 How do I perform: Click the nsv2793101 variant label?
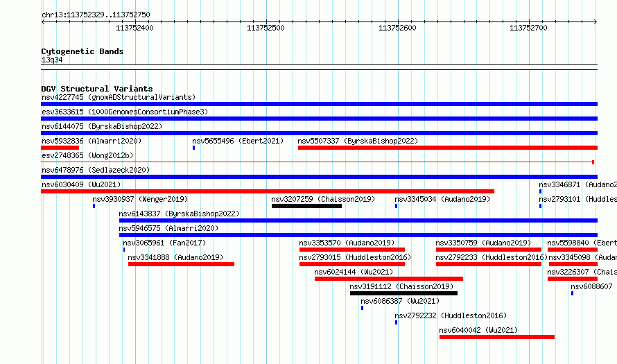(x=577, y=199)
